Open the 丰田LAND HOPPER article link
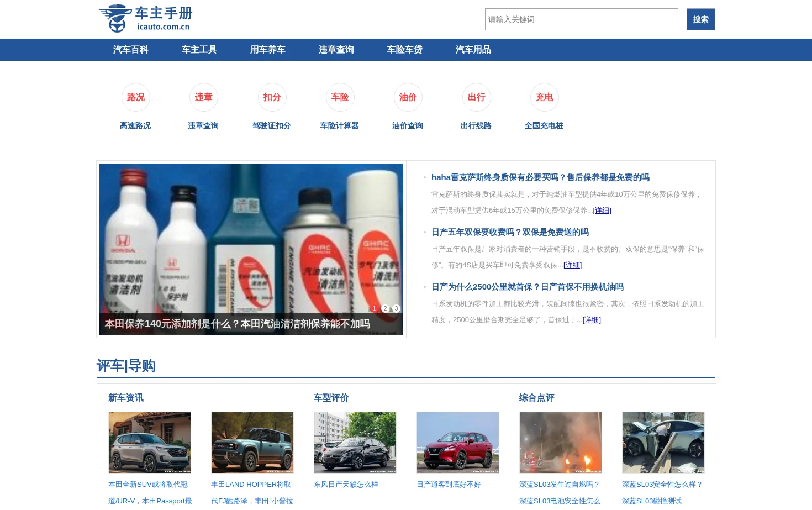The height and width of the screenshot is (510, 812). pos(252,493)
